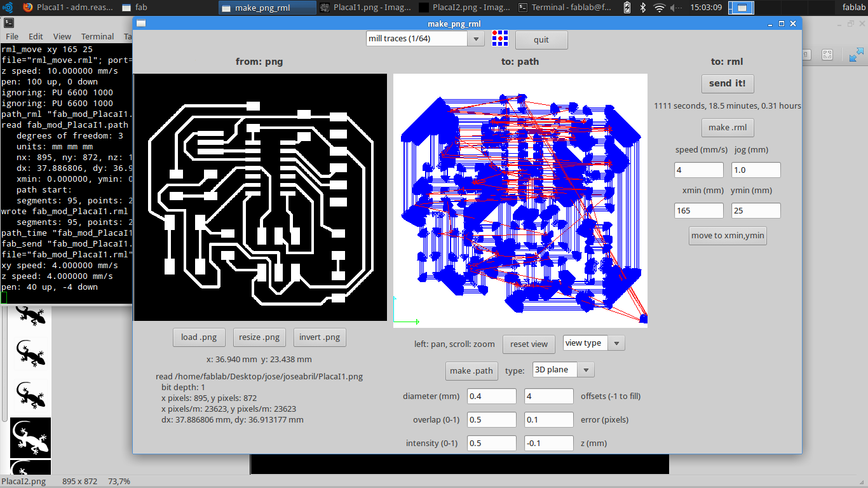
Task: Open the View menu in the terminal window
Action: (x=62, y=36)
